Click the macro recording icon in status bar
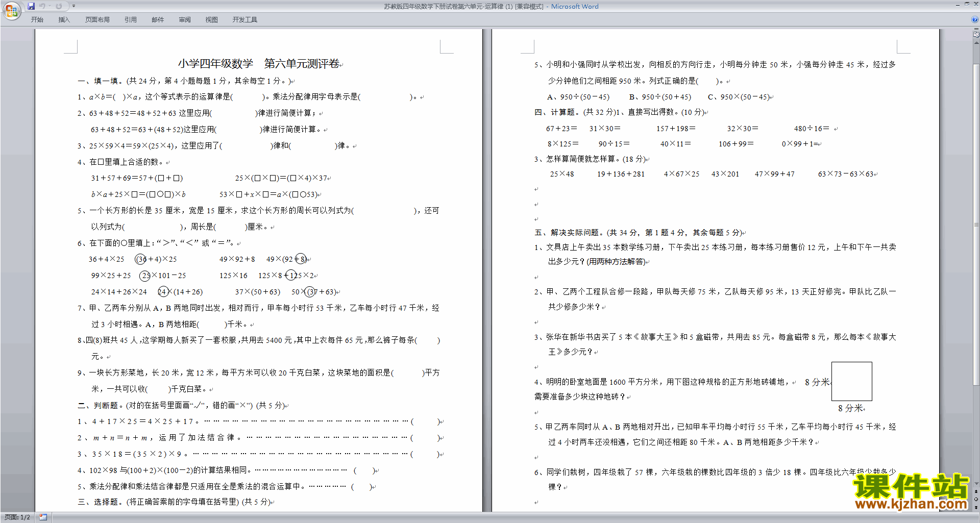 pyautogui.click(x=43, y=517)
